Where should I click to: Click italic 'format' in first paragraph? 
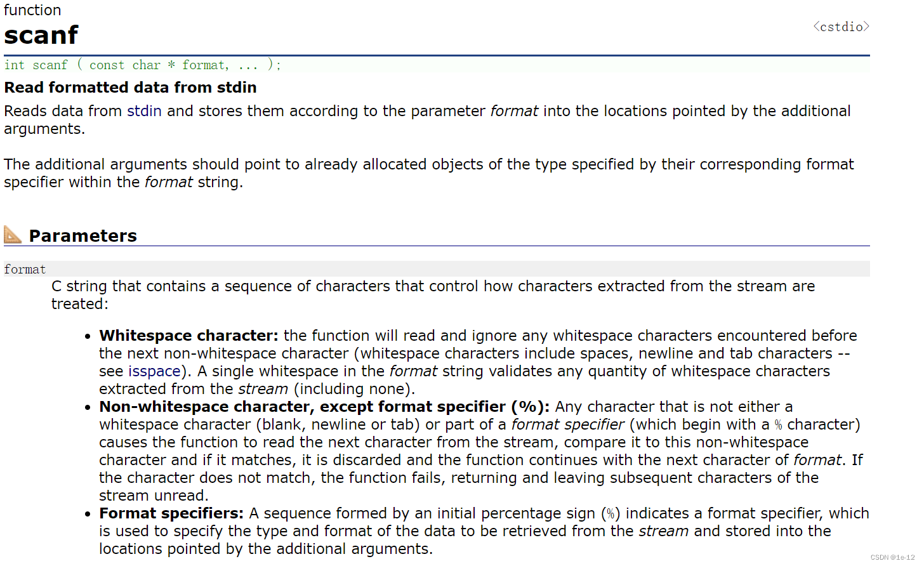514,111
